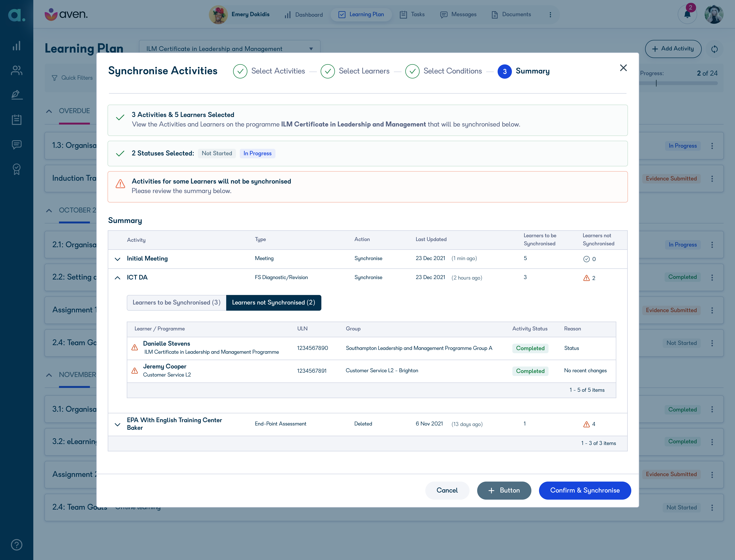
Task: Collapse the NOVEMBER section
Action: (x=49, y=375)
